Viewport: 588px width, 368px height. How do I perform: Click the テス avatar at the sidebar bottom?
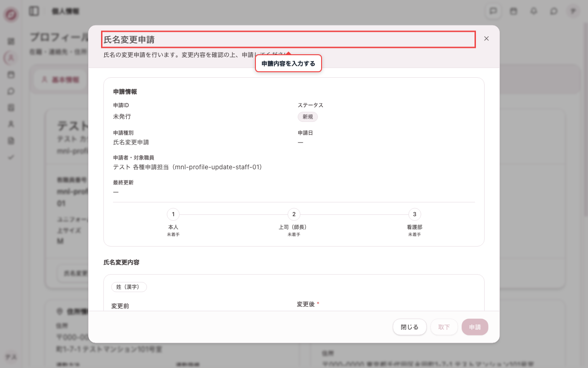11,357
